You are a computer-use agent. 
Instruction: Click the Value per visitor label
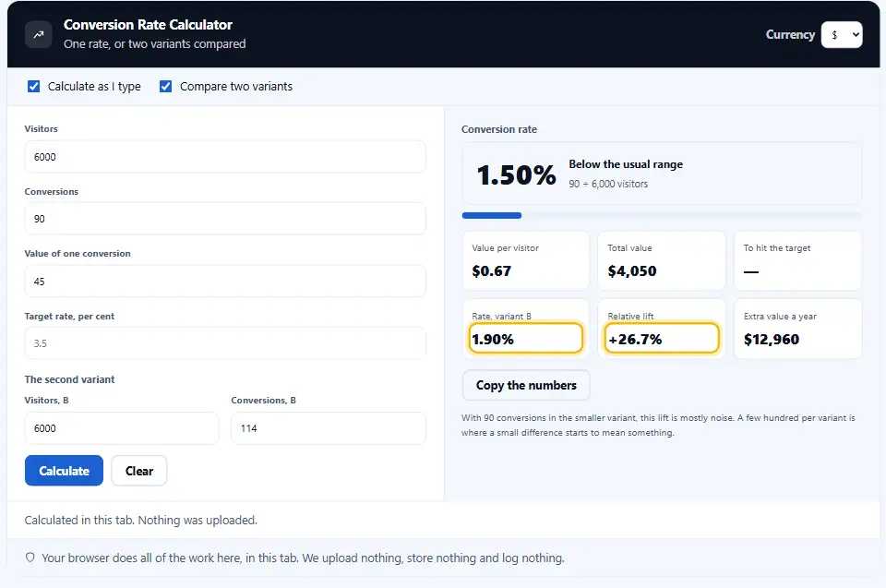click(x=505, y=248)
